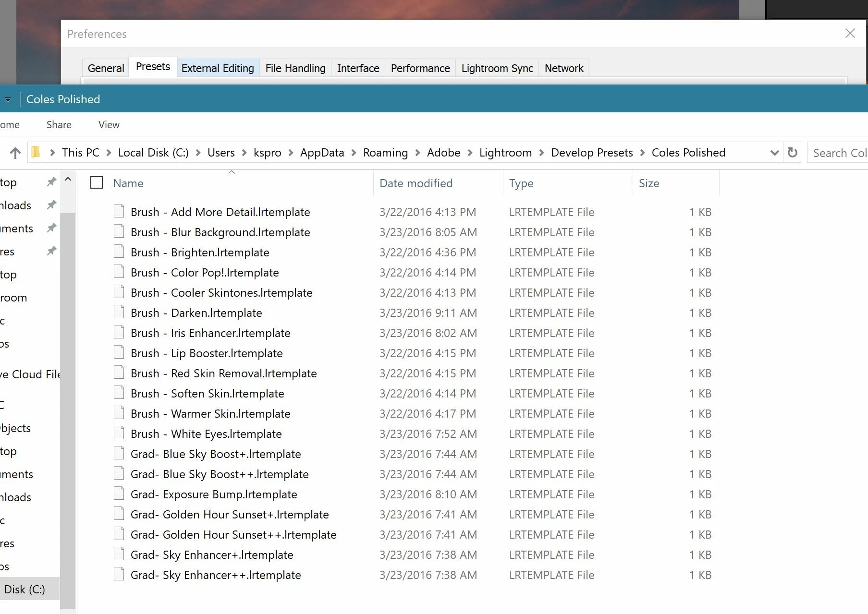Screen dimensions: 868x614
Task: Click file icon of Brush - Blur Background
Action: point(119,231)
